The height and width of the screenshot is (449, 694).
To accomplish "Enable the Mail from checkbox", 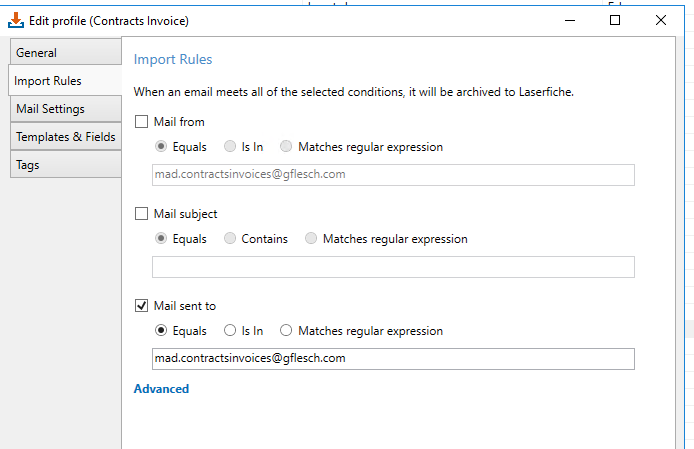I will [141, 122].
